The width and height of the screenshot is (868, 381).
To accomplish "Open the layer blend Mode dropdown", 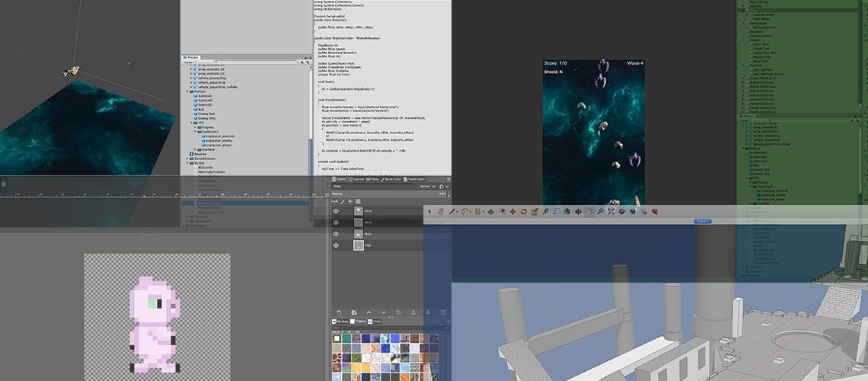I will 430,186.
